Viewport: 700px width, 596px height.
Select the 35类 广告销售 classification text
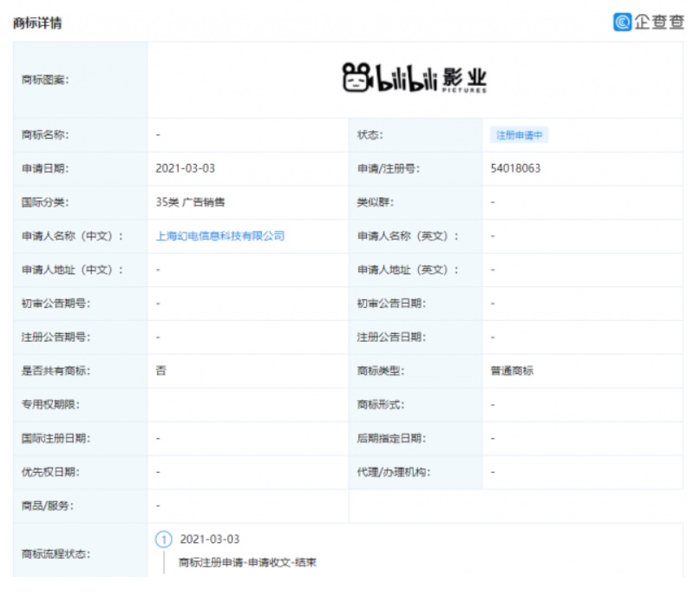189,202
